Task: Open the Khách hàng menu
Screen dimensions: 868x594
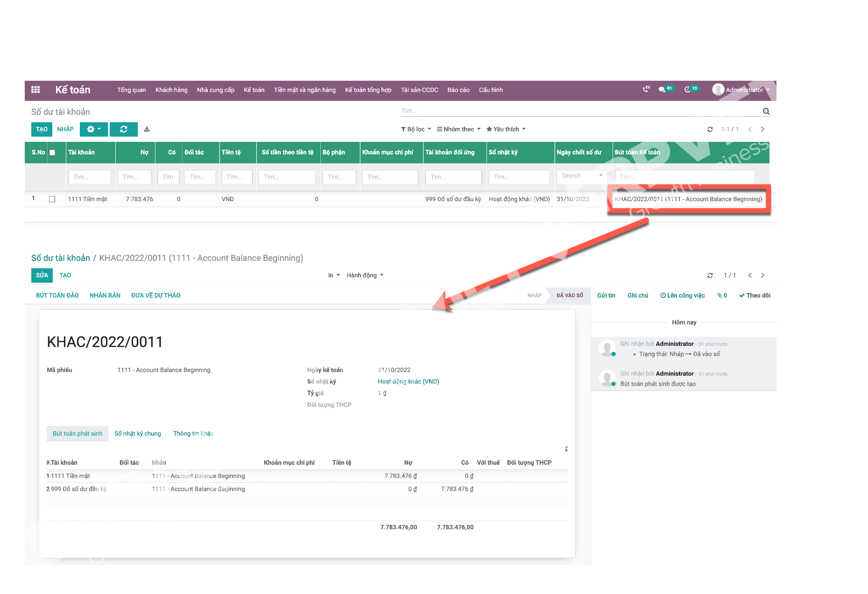Action: [x=171, y=90]
